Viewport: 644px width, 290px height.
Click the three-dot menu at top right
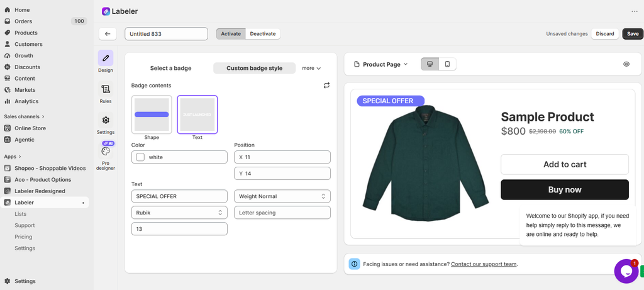pyautogui.click(x=635, y=11)
